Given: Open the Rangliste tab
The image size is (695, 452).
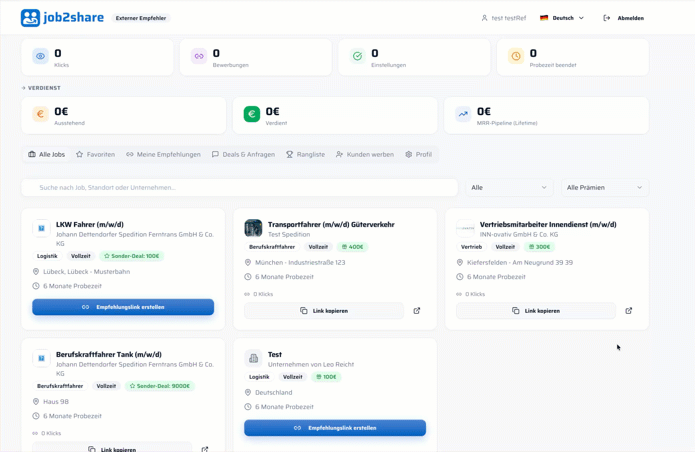Looking at the screenshot, I should (x=305, y=154).
